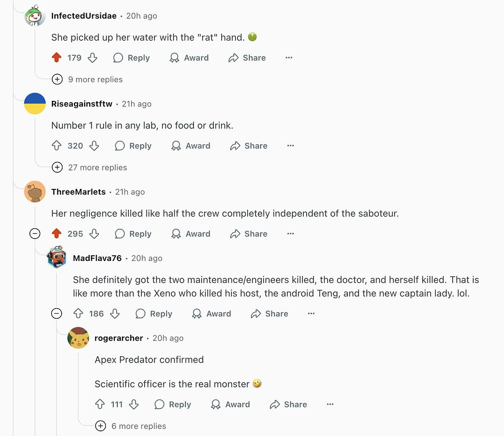This screenshot has height=436, width=504.
Task: Remove upvote on ThreeMarlets' comment
Action: (x=56, y=234)
